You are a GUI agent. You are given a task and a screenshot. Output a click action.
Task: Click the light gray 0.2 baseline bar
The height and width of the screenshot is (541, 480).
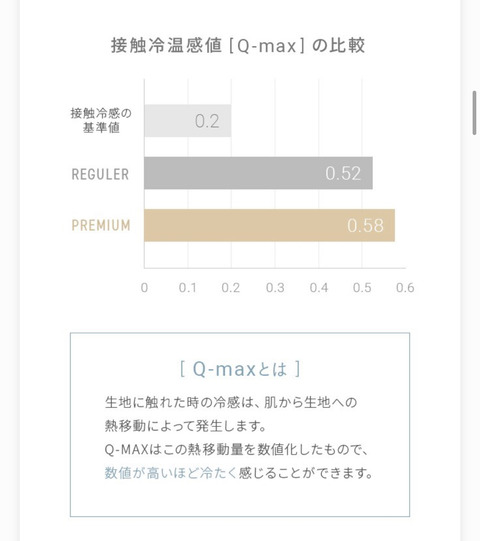188,121
